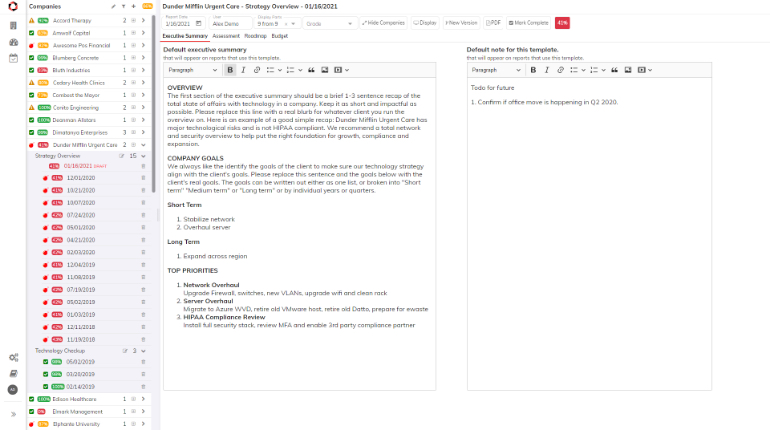Insert link in default note editor
Image resolution: width=770 pixels, height=430 pixels.
coord(560,70)
